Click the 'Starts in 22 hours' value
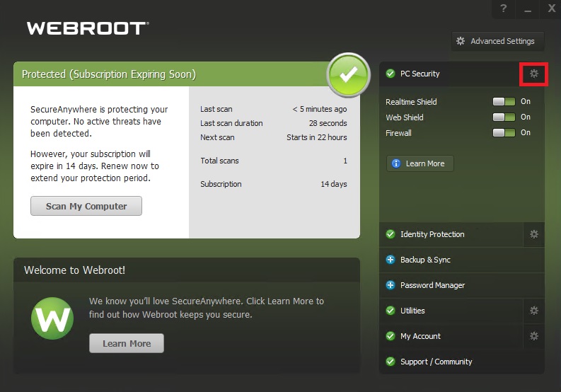Viewport: 561px width, 392px height. click(x=317, y=137)
